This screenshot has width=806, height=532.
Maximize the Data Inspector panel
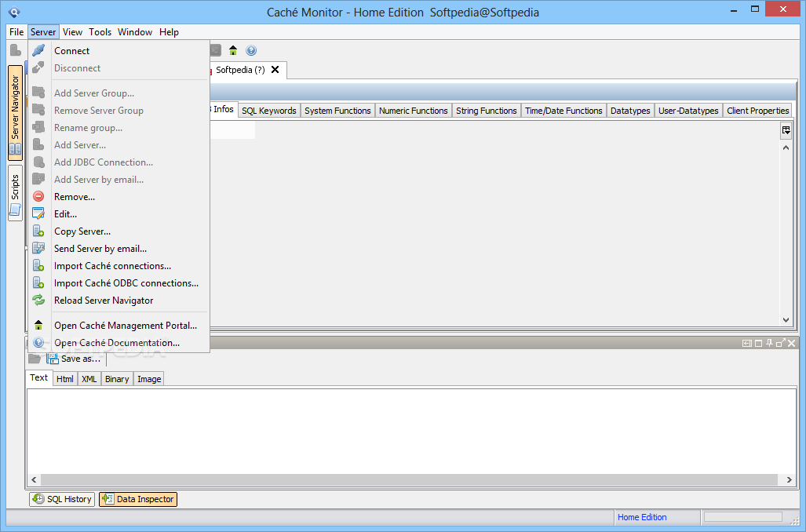tap(758, 343)
